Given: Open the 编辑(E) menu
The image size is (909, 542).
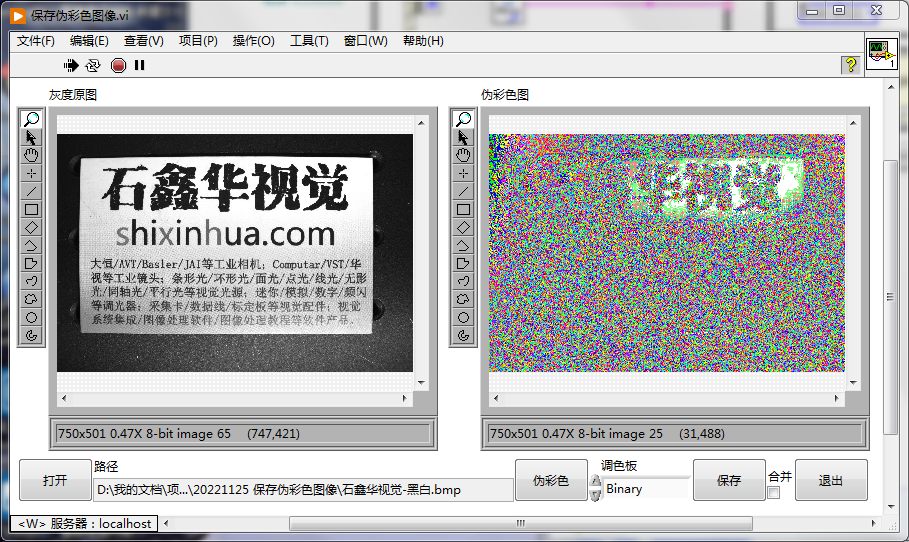Looking at the screenshot, I should 89,41.
